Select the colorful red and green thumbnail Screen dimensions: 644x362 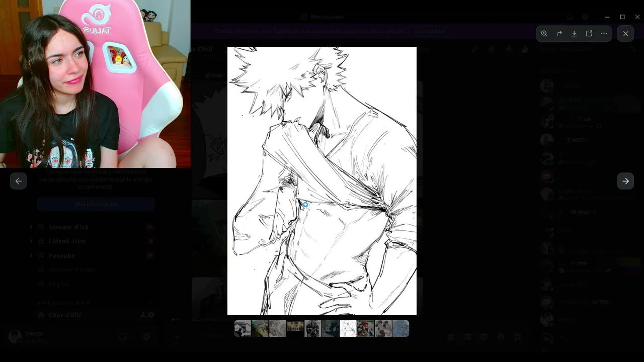366,328
